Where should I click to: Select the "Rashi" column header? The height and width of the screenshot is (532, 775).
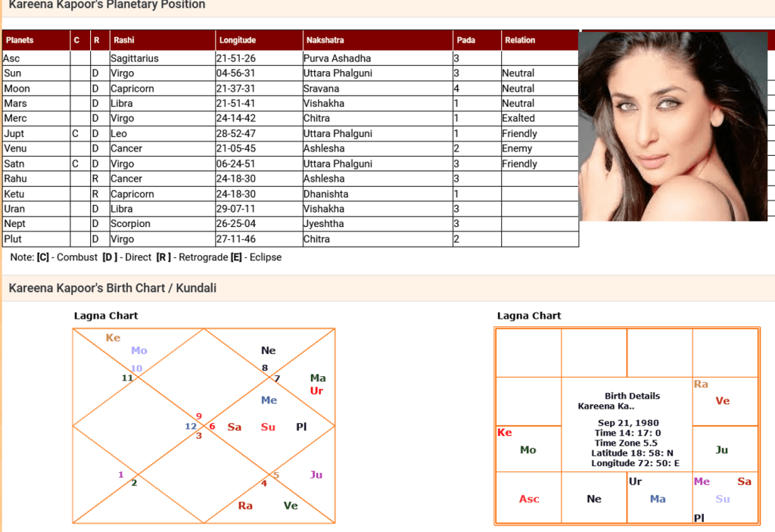tap(124, 40)
